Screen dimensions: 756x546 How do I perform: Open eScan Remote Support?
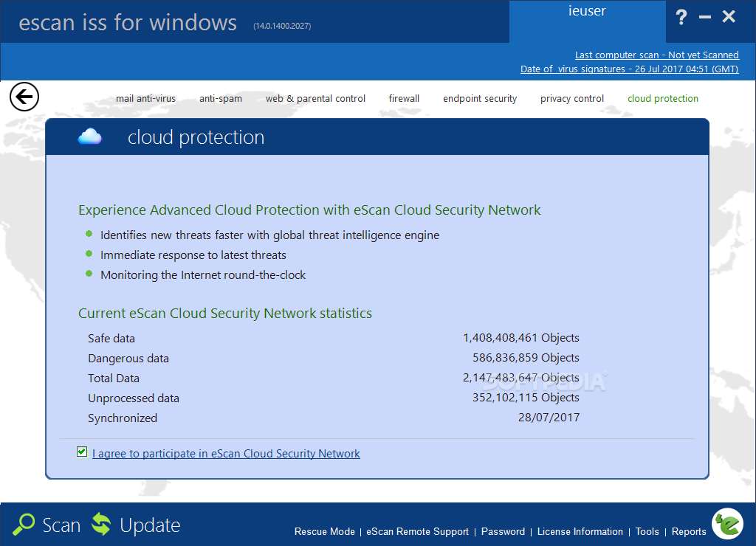click(x=418, y=531)
